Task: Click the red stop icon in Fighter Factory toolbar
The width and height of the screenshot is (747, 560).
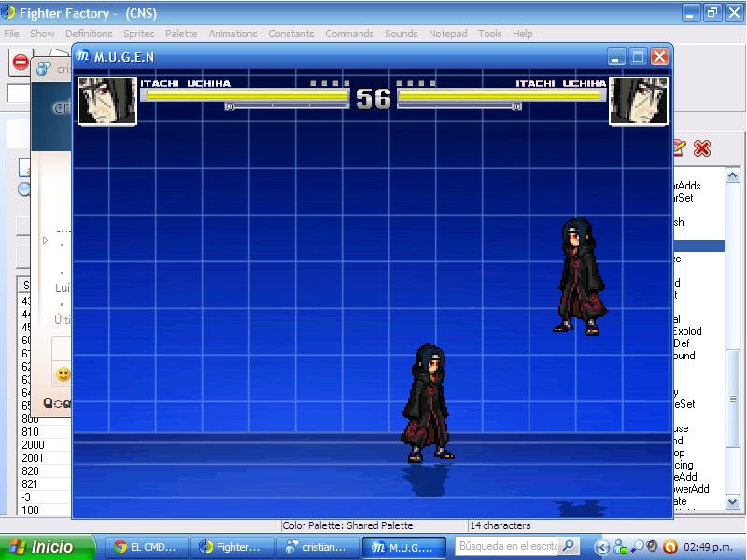Action: point(20,63)
